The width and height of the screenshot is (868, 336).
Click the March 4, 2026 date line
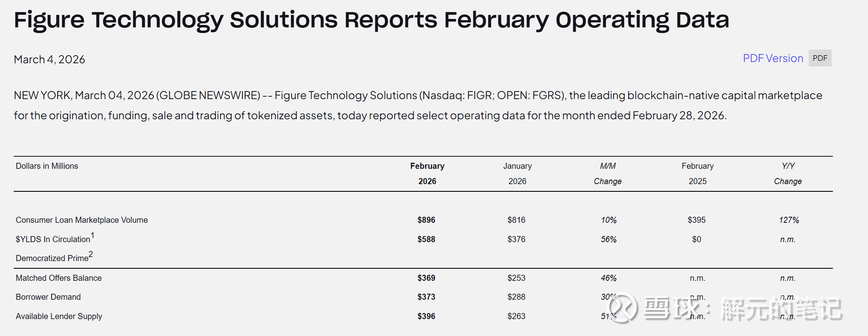click(49, 60)
